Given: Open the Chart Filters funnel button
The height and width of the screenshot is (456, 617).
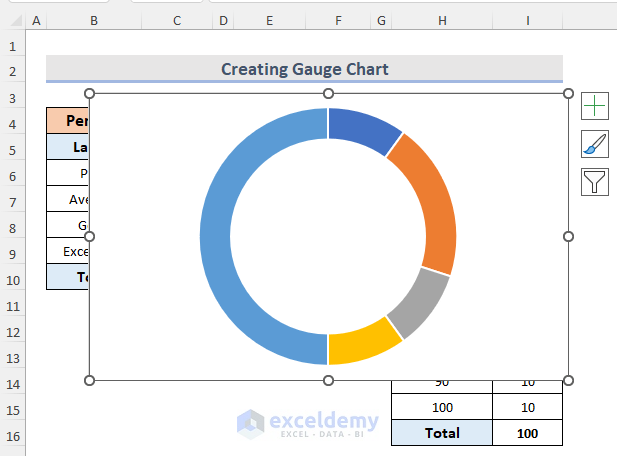Looking at the screenshot, I should pos(595,182).
